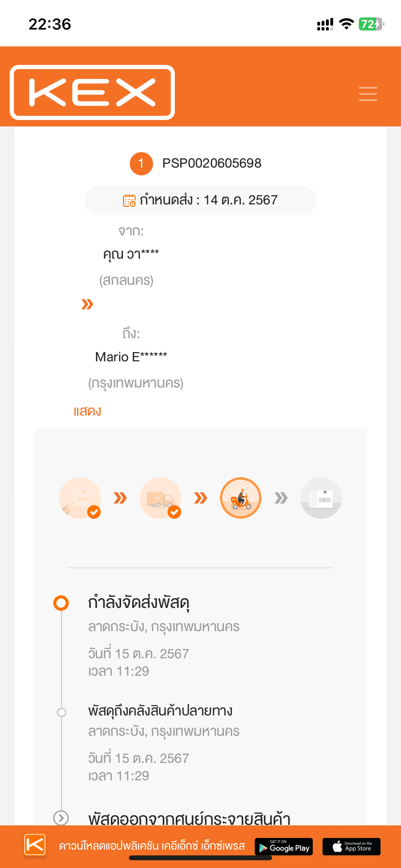This screenshot has height=868, width=401.
Task: Tap tracking number PSP0020605698
Action: tap(212, 163)
